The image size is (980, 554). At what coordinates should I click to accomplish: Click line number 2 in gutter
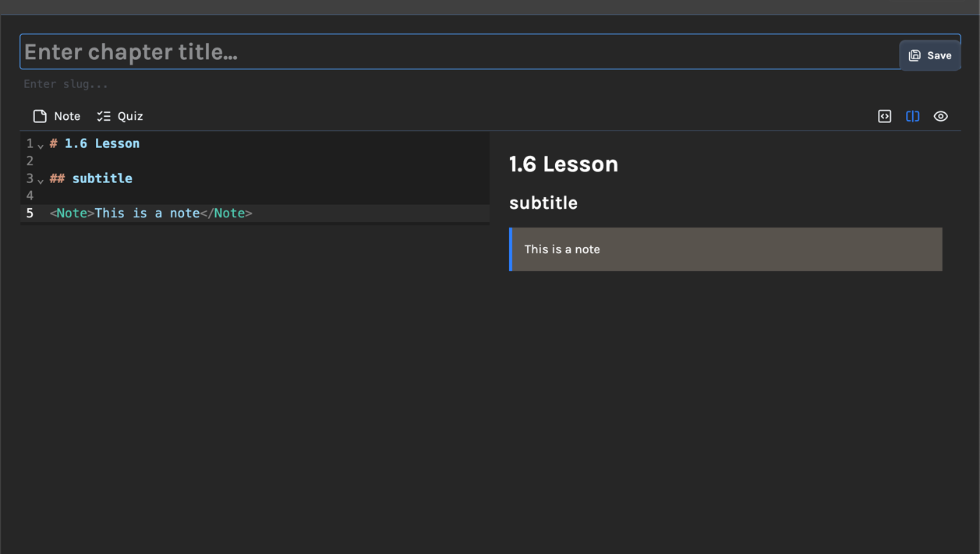click(x=30, y=161)
